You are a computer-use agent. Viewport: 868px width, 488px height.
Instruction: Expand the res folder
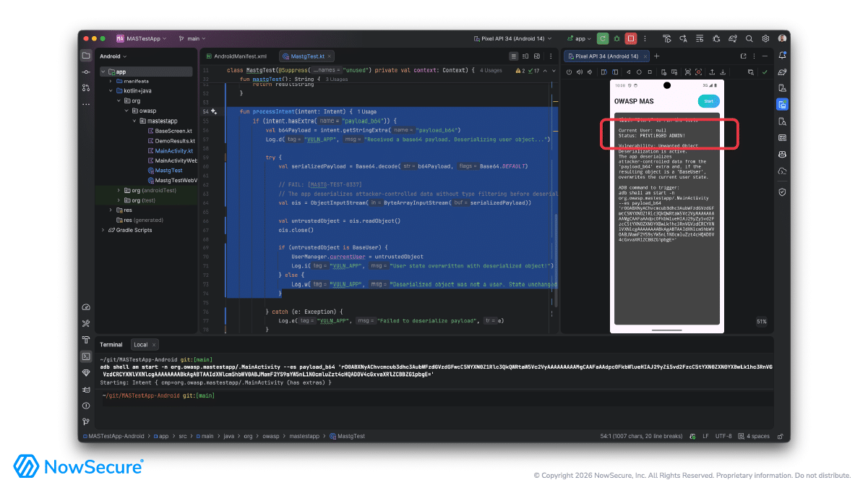(x=111, y=210)
